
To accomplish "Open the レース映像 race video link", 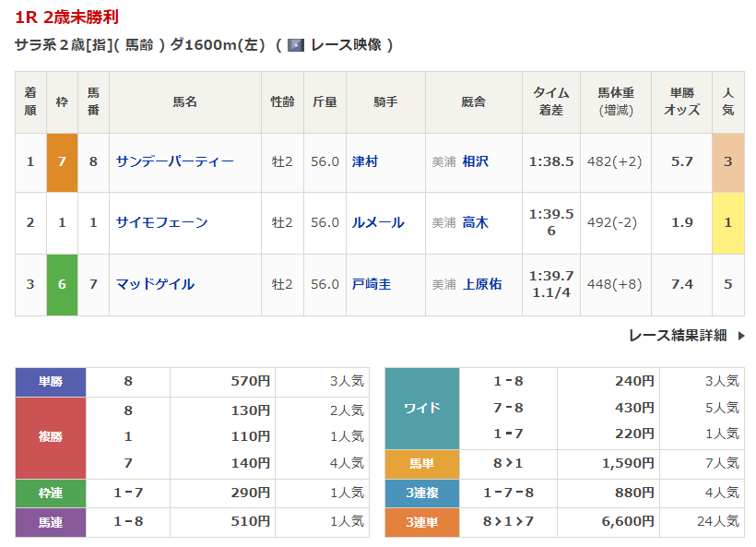I will click(346, 45).
